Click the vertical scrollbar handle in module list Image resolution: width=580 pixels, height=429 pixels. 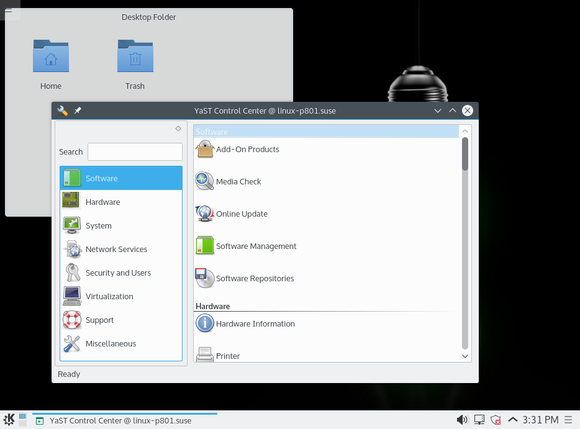pos(465,154)
